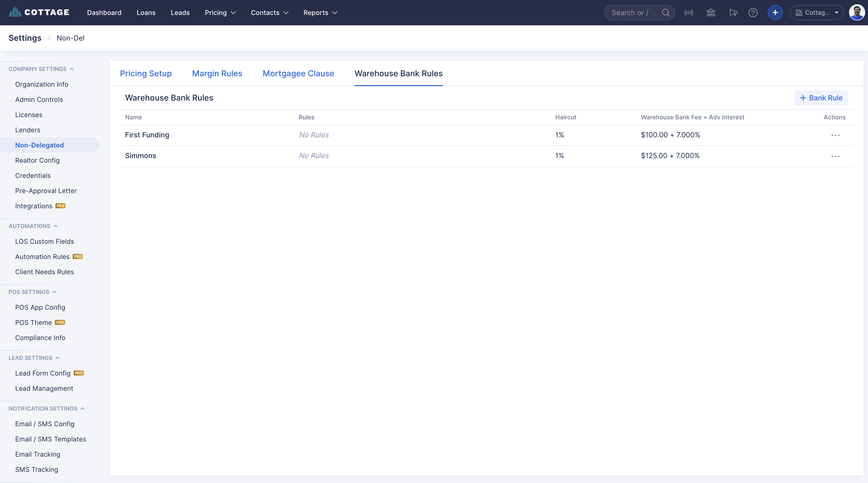Click into the Search input field
The image size is (868, 483).
(630, 13)
